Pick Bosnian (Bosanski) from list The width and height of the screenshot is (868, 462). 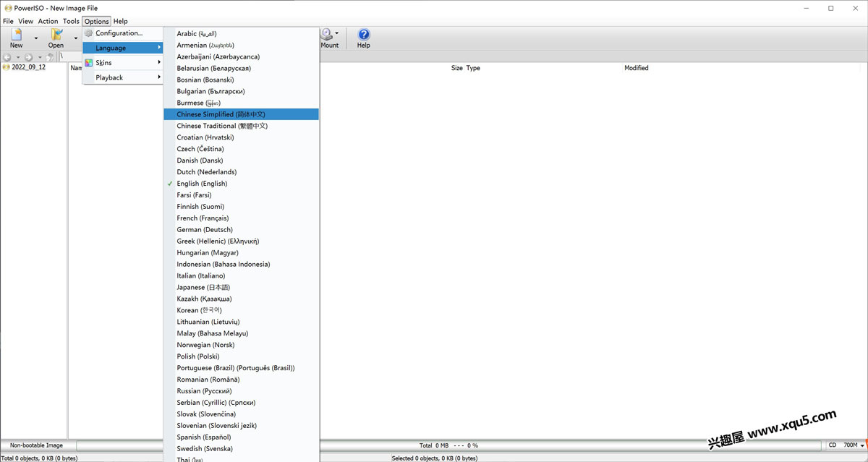(x=242, y=80)
